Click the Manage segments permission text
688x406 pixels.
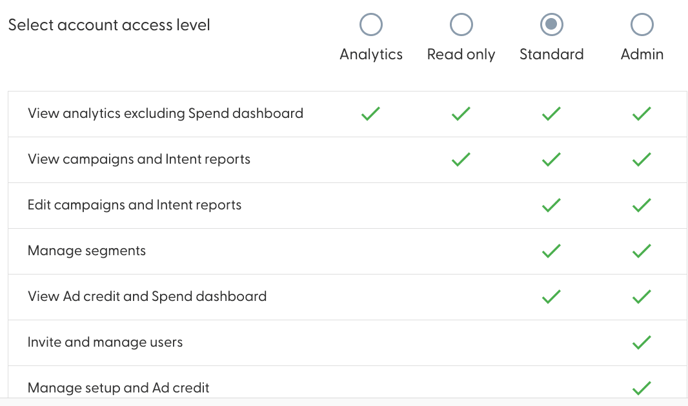[x=87, y=251]
